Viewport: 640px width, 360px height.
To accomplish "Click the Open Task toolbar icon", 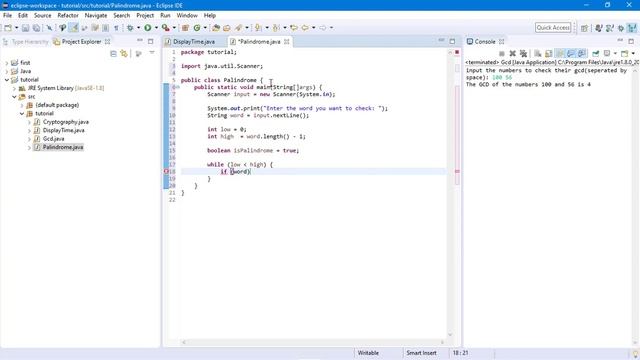I will pos(227,28).
